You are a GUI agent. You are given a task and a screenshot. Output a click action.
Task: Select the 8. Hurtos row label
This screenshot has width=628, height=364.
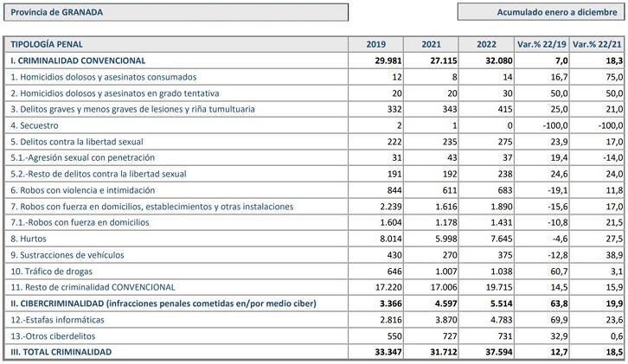[29, 239]
